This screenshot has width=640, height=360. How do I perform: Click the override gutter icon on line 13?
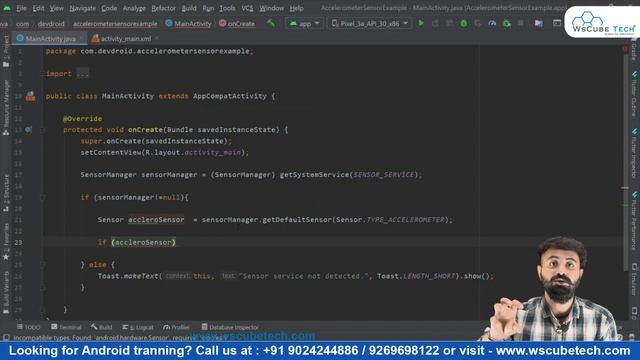[x=28, y=130]
